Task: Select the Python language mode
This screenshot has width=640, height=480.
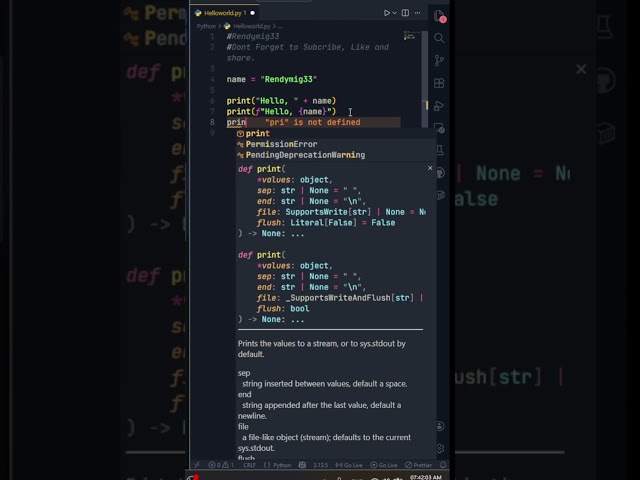Action: click(278, 465)
